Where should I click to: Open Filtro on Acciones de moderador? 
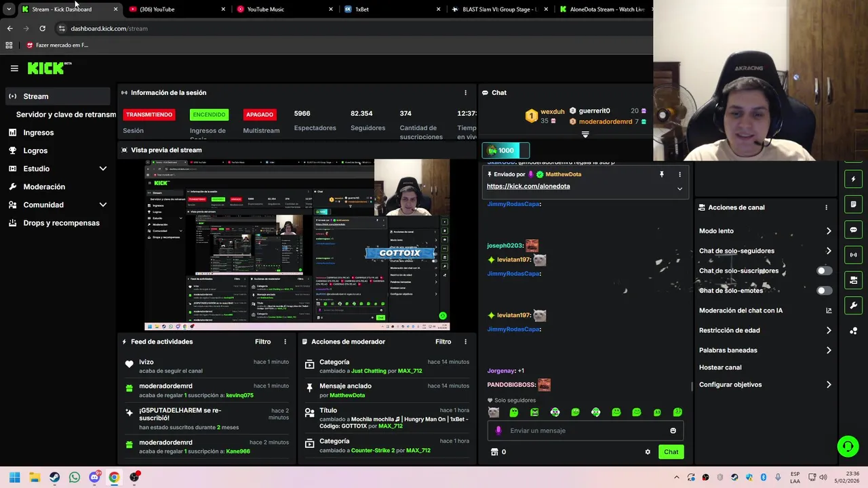pyautogui.click(x=443, y=342)
